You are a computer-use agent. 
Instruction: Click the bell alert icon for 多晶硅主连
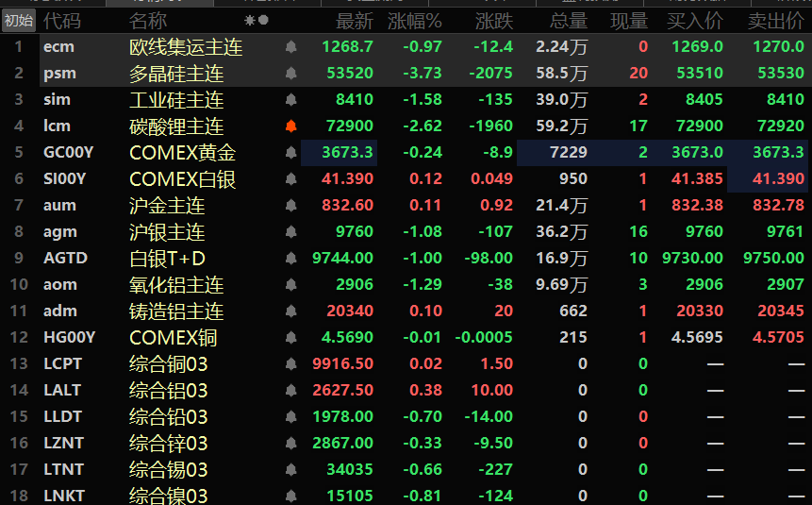click(291, 74)
